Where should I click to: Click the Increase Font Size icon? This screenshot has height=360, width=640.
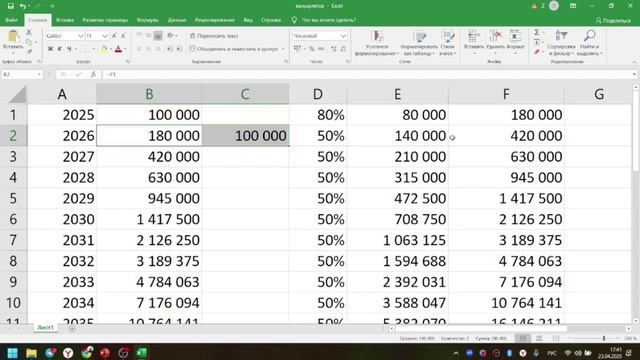point(115,36)
